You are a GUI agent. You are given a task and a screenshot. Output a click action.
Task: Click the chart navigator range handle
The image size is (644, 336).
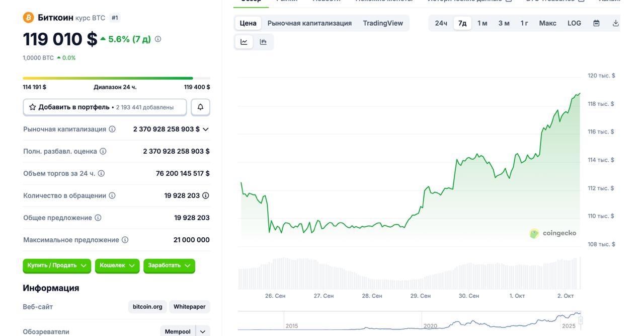(580, 320)
